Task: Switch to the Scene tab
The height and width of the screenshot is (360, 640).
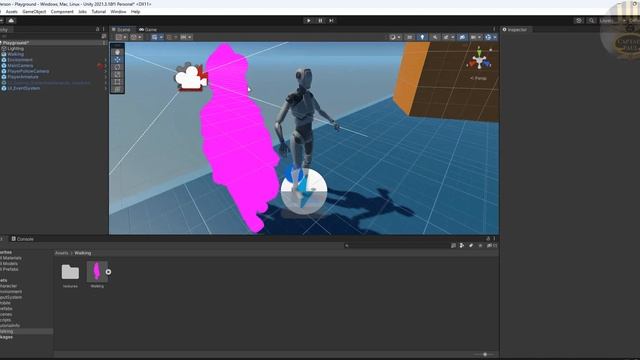Action: pyautogui.click(x=122, y=29)
